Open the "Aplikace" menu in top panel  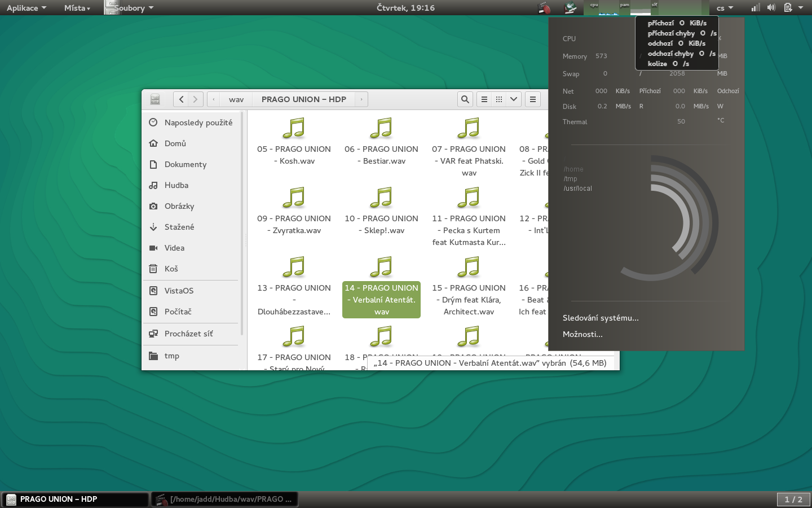click(x=27, y=8)
